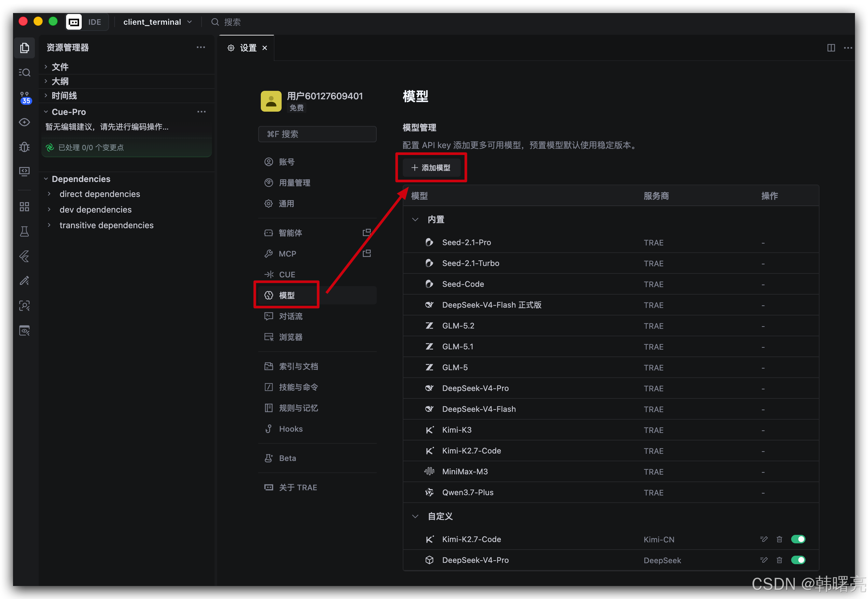Open the search icon in activity bar
Screen dimensions: 868x599
point(24,73)
